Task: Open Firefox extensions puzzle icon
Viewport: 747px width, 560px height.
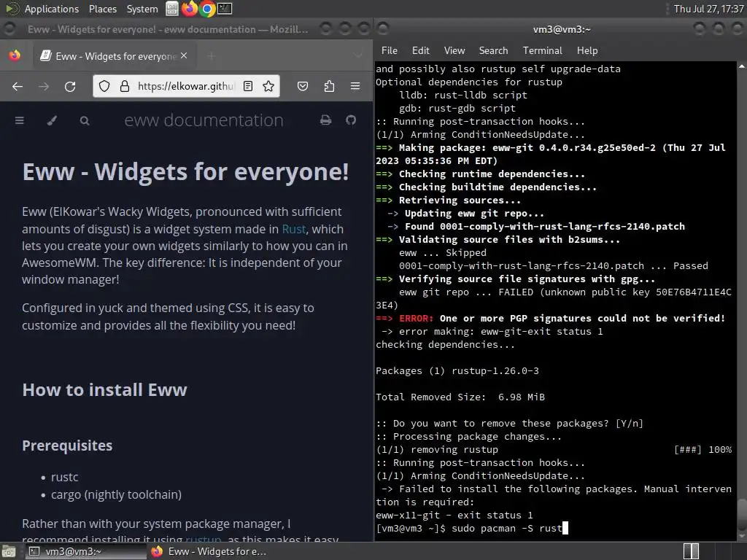Action: pos(329,86)
